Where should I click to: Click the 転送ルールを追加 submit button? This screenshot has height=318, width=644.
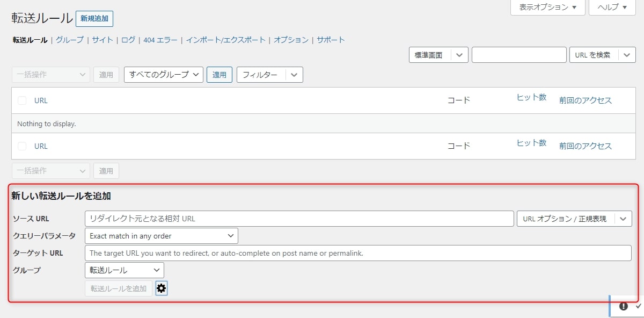click(x=119, y=288)
